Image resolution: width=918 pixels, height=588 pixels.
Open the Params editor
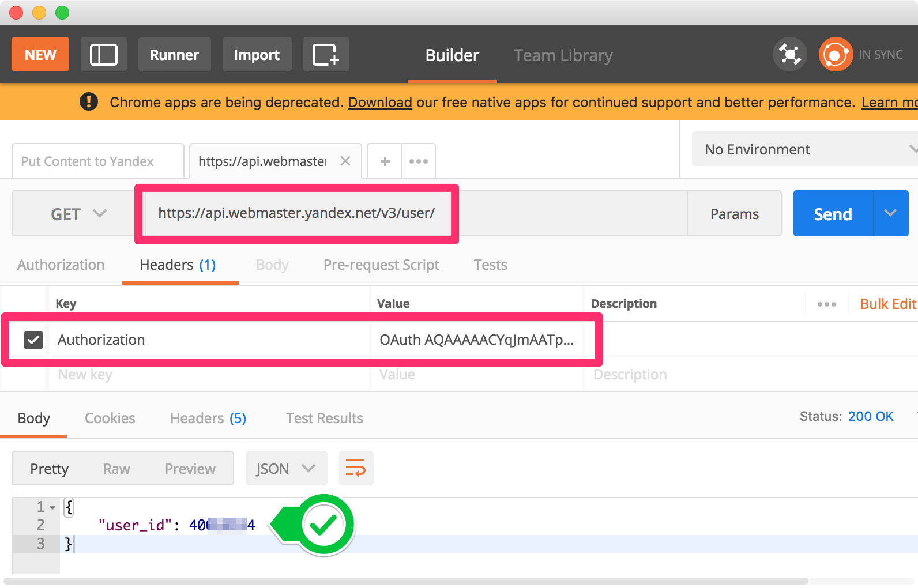(735, 214)
